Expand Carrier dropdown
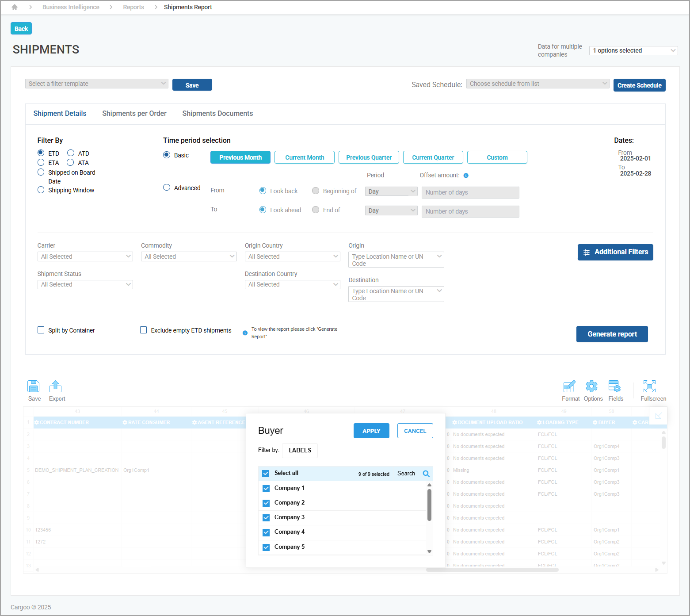The width and height of the screenshot is (690, 616). [x=85, y=256]
